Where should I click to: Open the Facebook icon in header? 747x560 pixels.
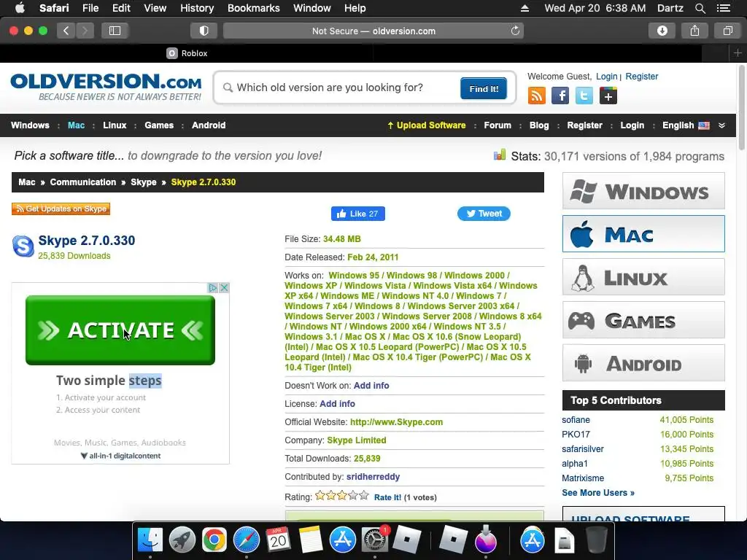point(560,96)
